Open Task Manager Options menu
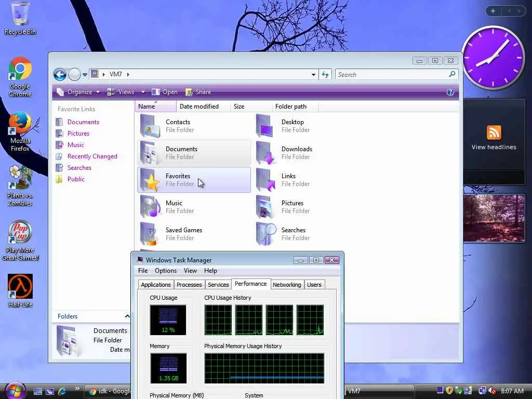This screenshot has height=399, width=532. tap(166, 271)
